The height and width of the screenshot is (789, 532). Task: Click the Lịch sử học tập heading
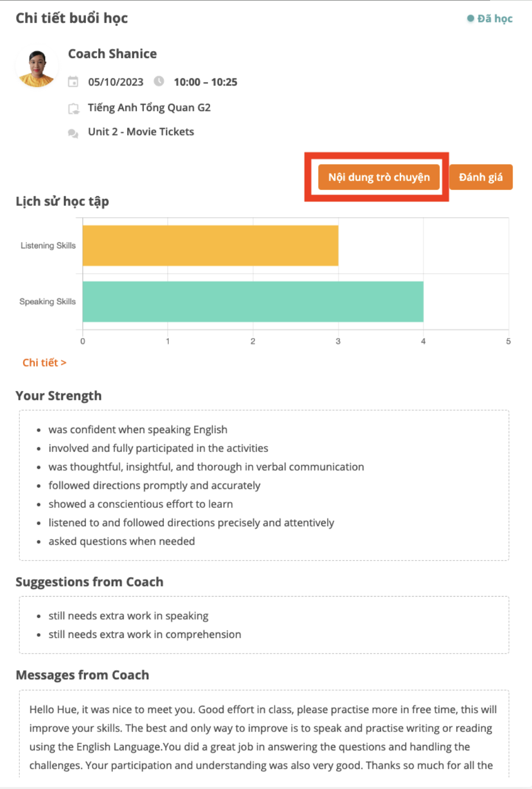(x=62, y=202)
